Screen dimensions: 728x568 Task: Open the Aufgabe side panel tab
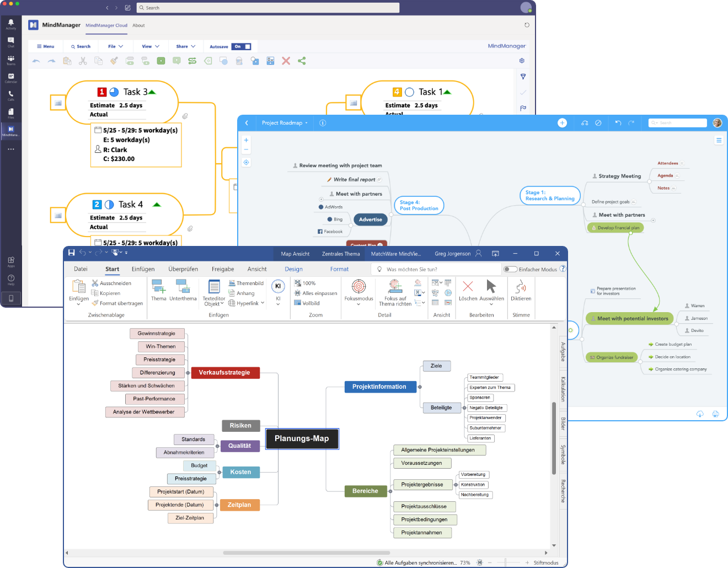(563, 352)
